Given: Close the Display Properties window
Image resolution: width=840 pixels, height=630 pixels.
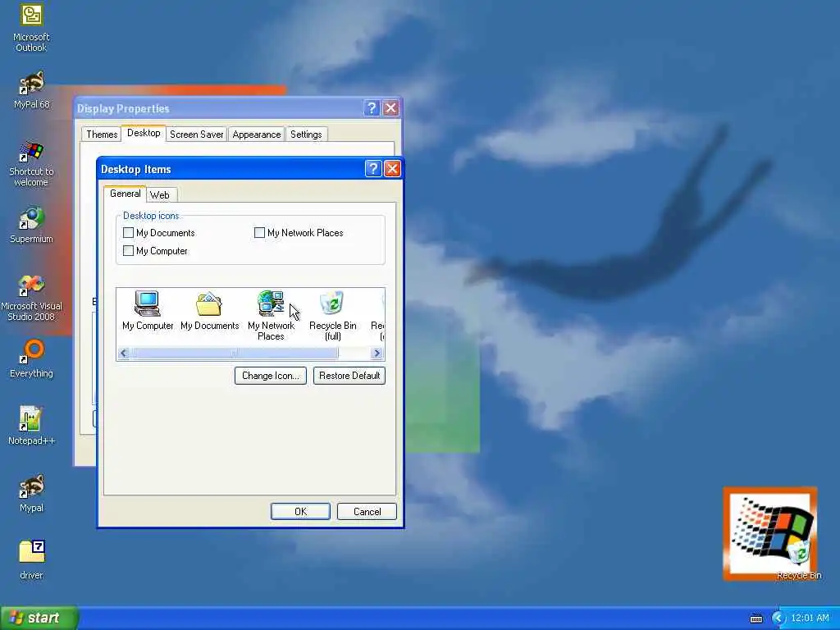Looking at the screenshot, I should coord(391,108).
